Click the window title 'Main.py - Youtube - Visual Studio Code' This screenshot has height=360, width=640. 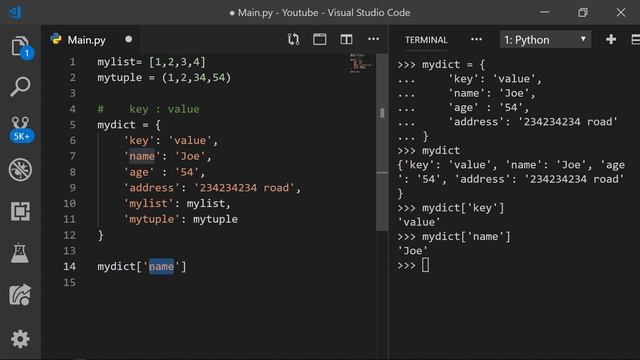[x=324, y=13]
